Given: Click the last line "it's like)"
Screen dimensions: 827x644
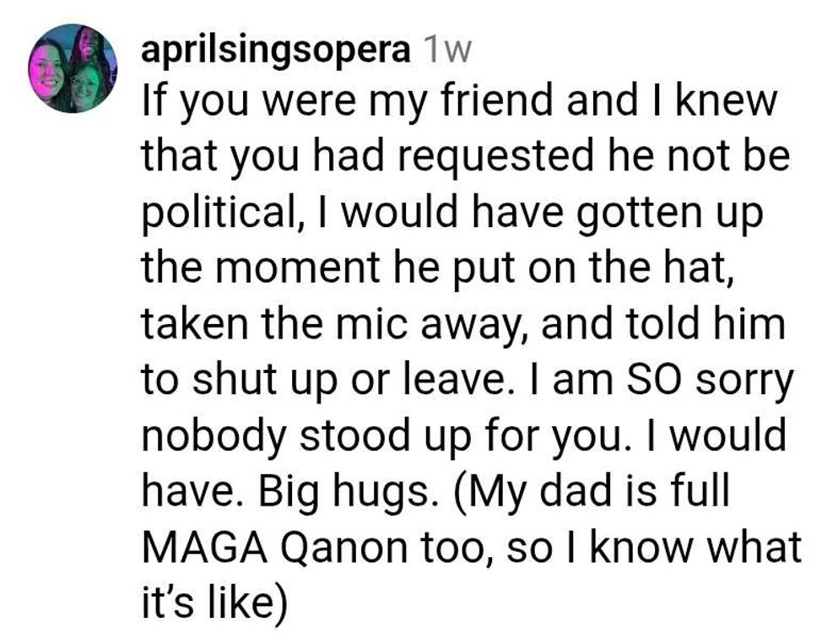Looking at the screenshot, I should (214, 603).
